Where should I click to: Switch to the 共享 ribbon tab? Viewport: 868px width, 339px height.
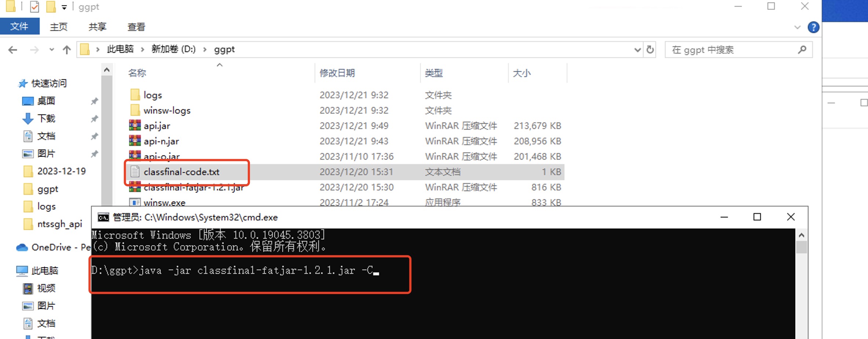point(97,27)
